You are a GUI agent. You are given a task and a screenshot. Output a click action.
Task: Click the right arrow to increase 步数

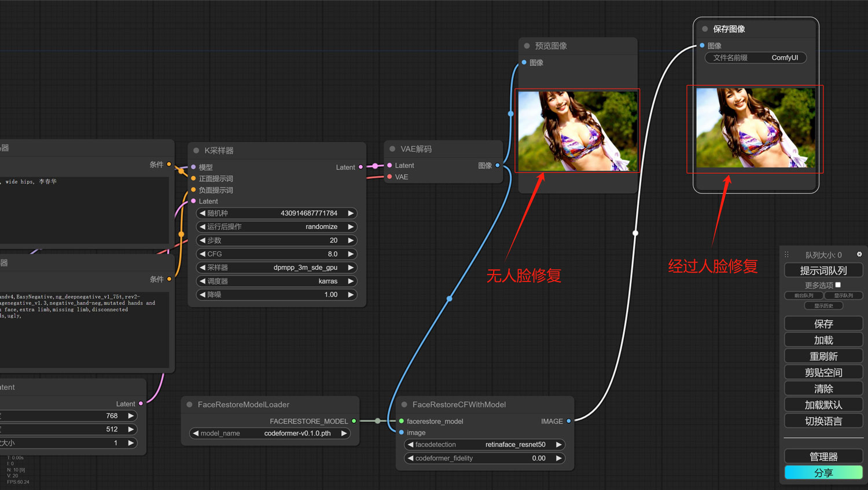[x=351, y=240]
